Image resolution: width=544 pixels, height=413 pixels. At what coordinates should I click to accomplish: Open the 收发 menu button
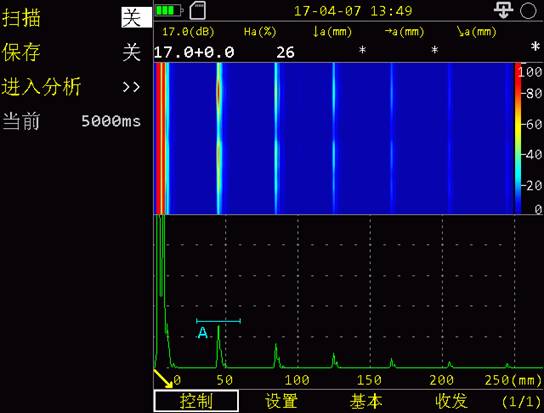pos(451,401)
